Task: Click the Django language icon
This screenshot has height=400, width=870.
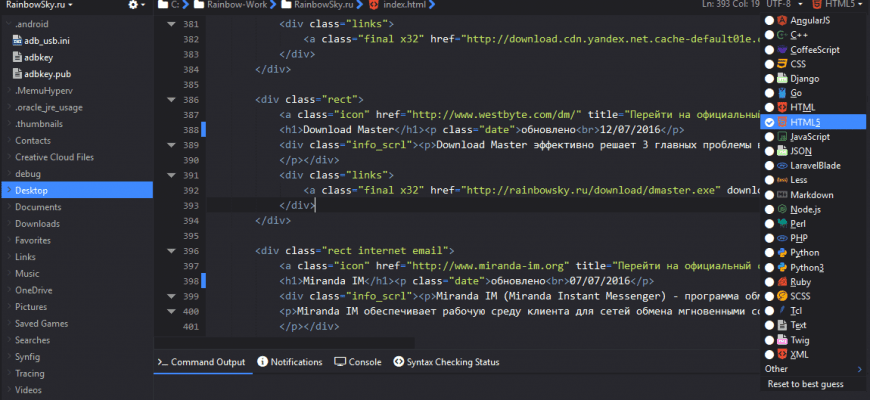Action: (782, 79)
